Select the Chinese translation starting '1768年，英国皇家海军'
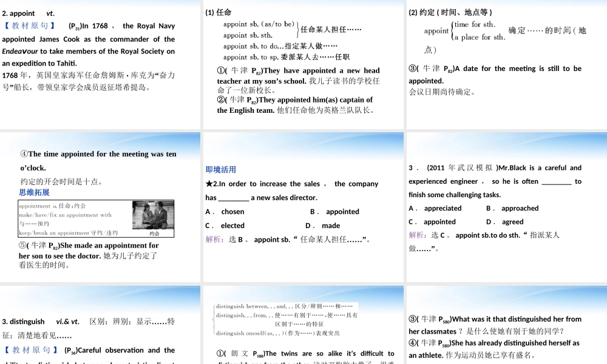Image resolution: width=607 pixels, height=364 pixels. tap(88, 81)
